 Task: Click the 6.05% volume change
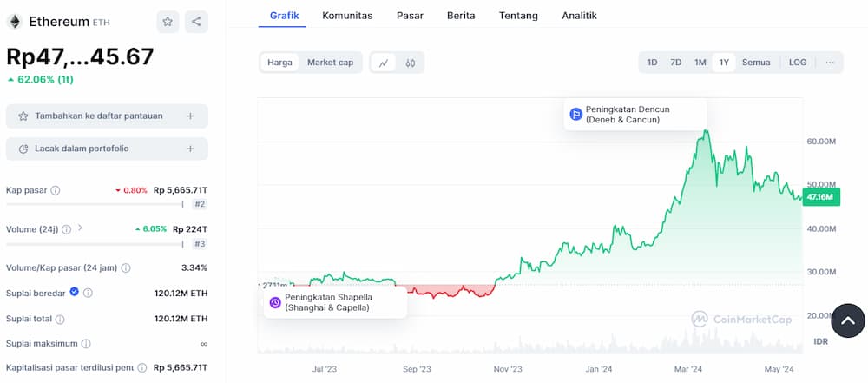tap(150, 229)
